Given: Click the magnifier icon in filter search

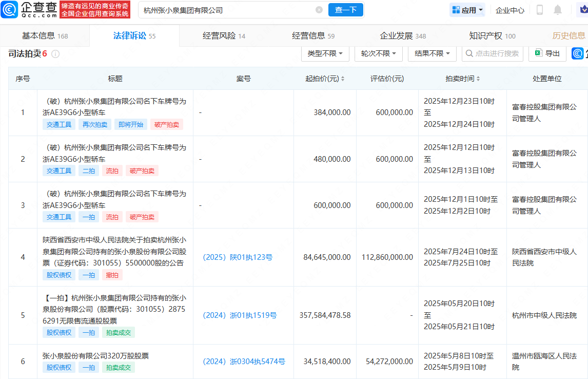Looking at the screenshot, I should tap(468, 53).
